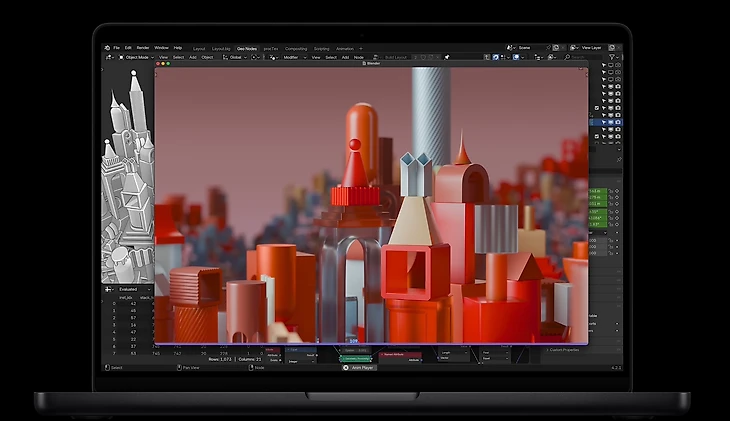
Task: Switch to the Scripting workspace tab
Action: click(x=321, y=48)
